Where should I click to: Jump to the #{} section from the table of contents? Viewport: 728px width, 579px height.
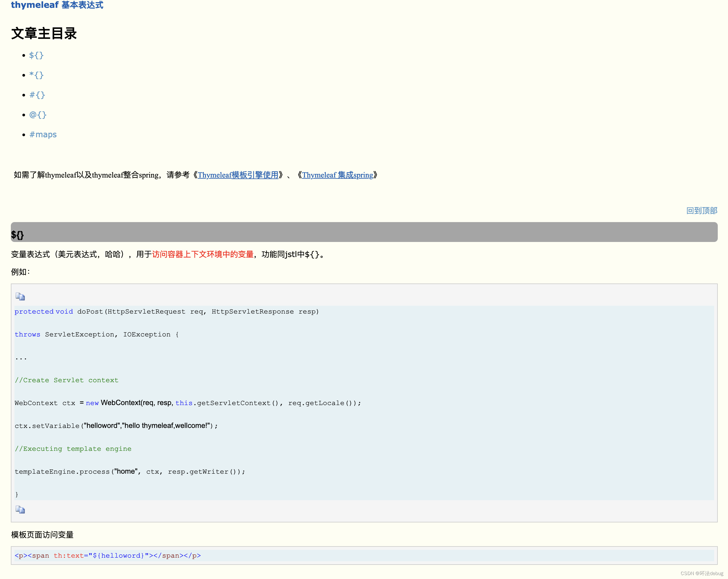click(37, 95)
